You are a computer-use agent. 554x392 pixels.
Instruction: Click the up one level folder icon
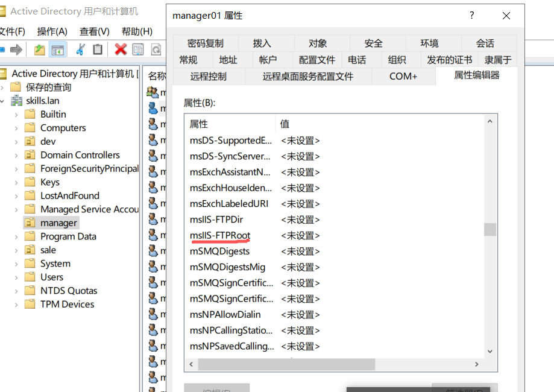coord(40,49)
